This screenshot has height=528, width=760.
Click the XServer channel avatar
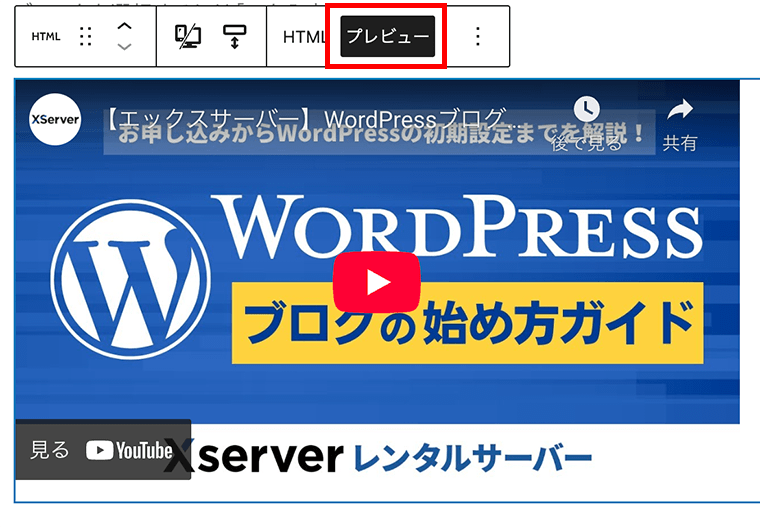pos(55,119)
